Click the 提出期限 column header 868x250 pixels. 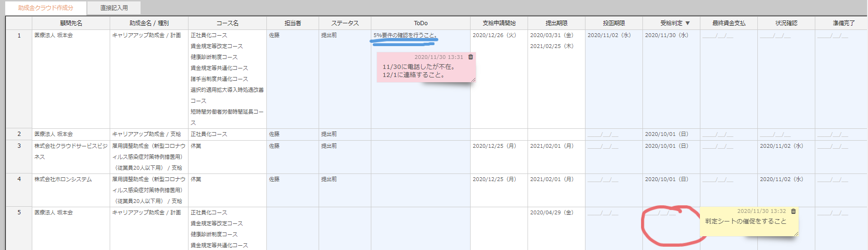556,23
